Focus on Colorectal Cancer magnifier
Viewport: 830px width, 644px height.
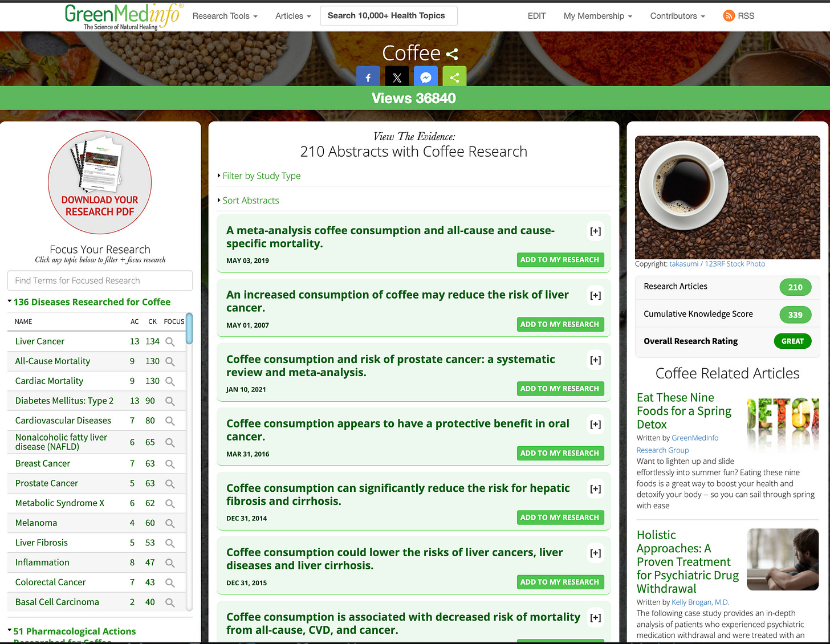pyautogui.click(x=170, y=583)
